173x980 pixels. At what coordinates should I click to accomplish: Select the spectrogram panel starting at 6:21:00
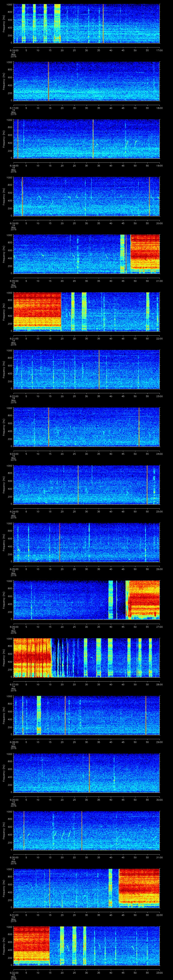(87, 312)
